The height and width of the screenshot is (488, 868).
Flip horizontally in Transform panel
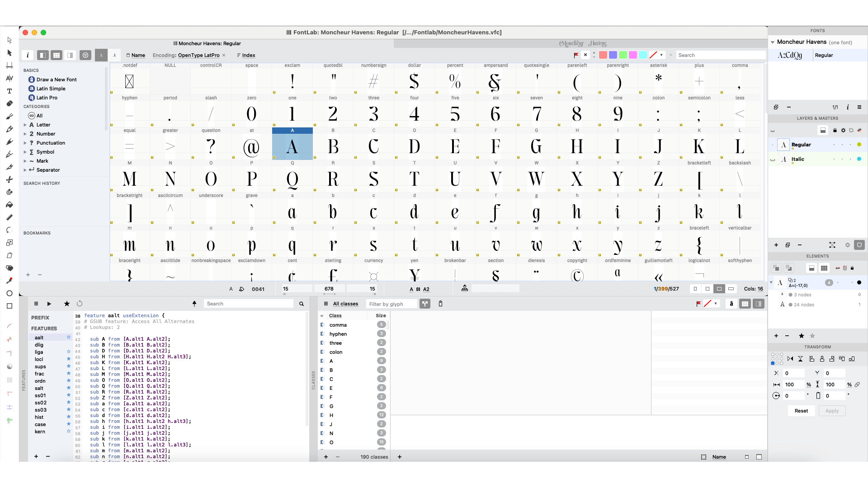click(790, 359)
